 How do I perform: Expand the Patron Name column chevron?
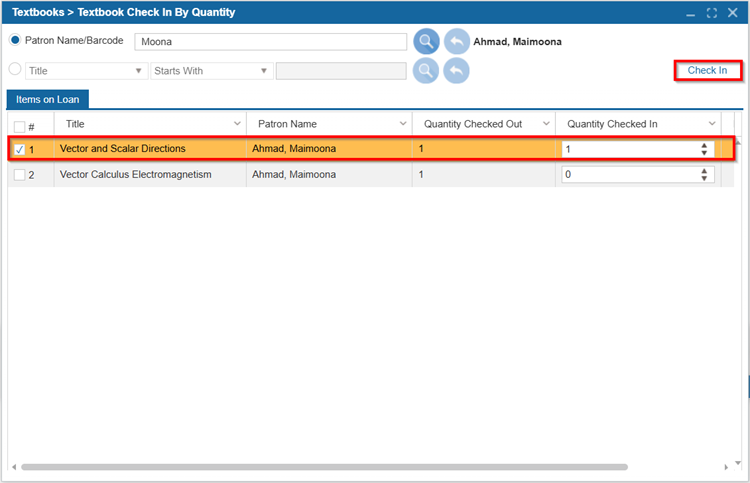click(403, 124)
